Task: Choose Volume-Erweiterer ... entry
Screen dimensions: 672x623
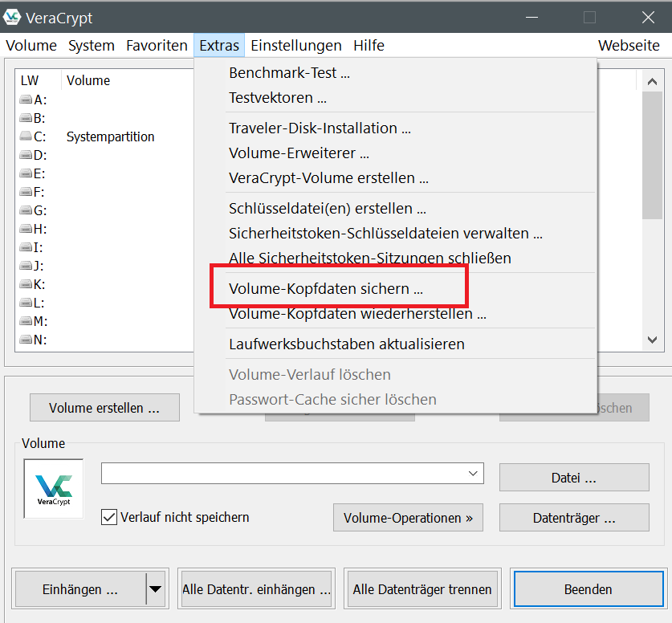Action: [396, 153]
